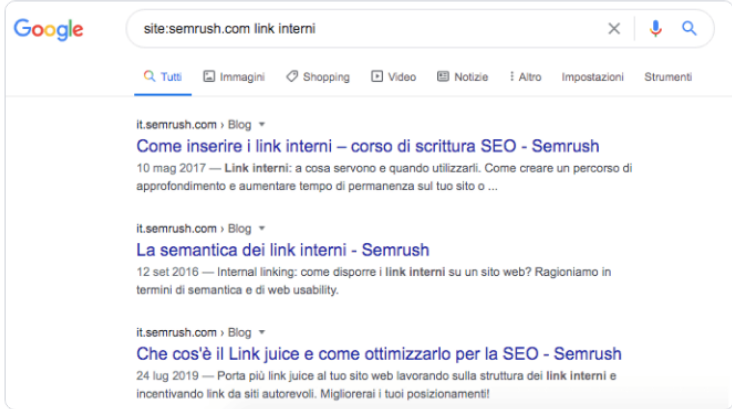This screenshot has width=732, height=409.
Task: Open "Che cos'è il Link juice" result
Action: coord(379,353)
